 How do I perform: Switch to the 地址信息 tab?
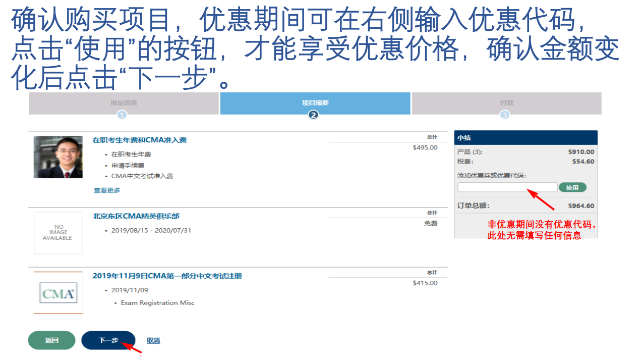pos(123,103)
